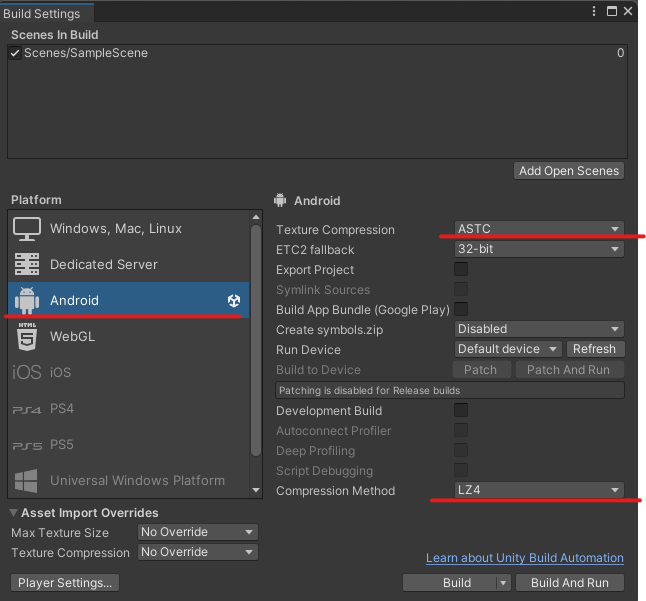Click the Android robot icon in platform list
The width and height of the screenshot is (646, 601).
coord(27,300)
